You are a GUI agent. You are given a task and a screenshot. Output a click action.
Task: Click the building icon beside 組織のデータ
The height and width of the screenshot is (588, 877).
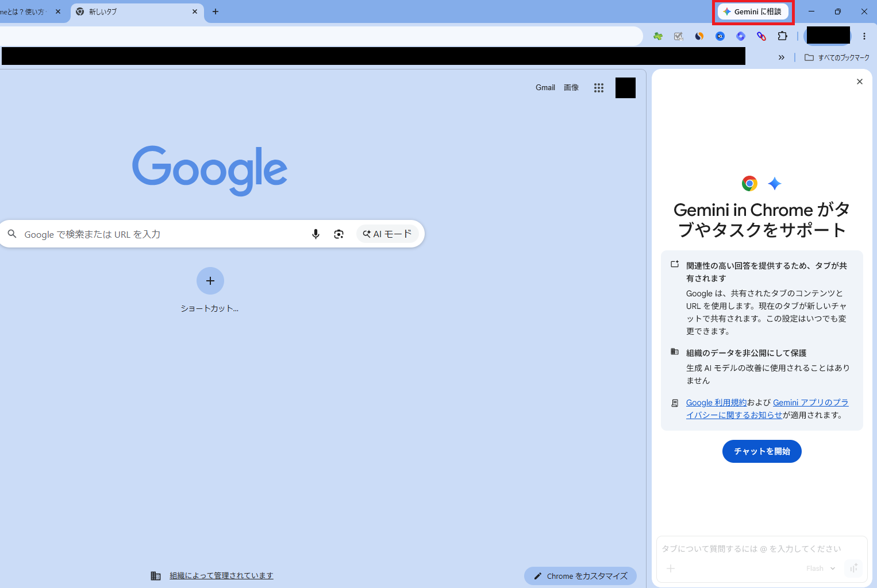click(x=675, y=352)
